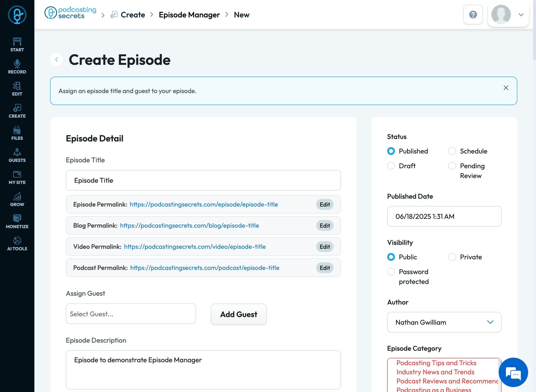The height and width of the screenshot is (392, 536).
Task: Click the help question mark icon
Action: tap(473, 14)
